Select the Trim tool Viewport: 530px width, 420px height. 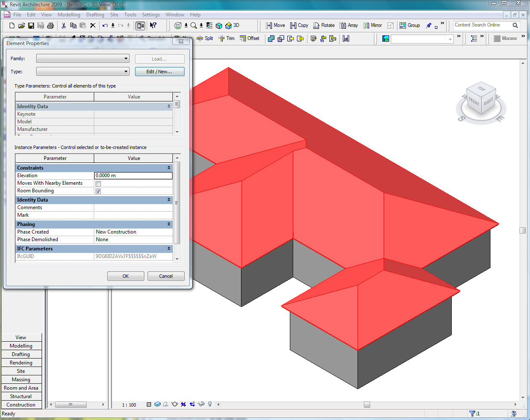226,38
